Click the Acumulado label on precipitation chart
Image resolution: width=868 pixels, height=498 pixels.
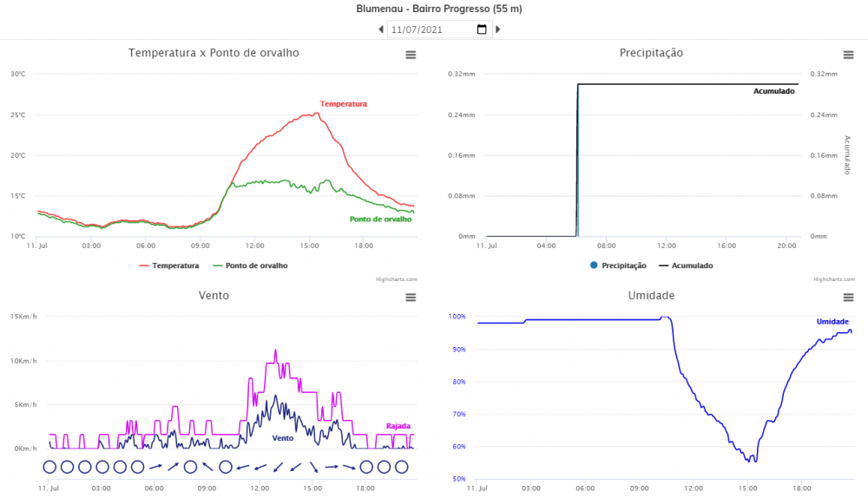pos(774,91)
